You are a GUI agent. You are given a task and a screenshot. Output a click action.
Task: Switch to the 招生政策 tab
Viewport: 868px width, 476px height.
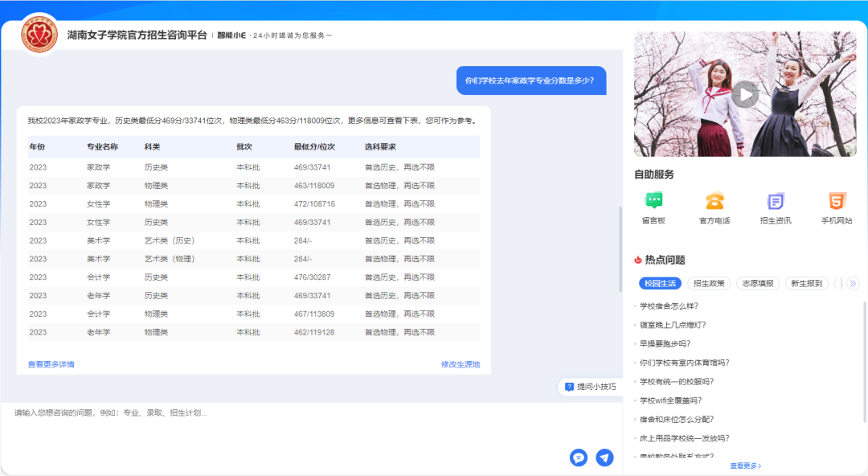709,283
